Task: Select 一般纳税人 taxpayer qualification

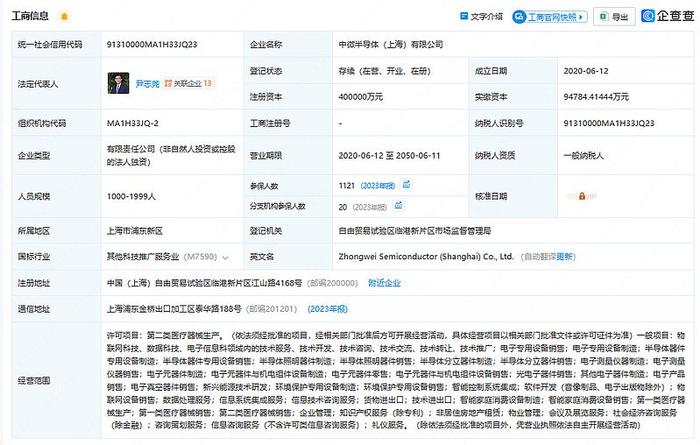Action: click(x=583, y=156)
